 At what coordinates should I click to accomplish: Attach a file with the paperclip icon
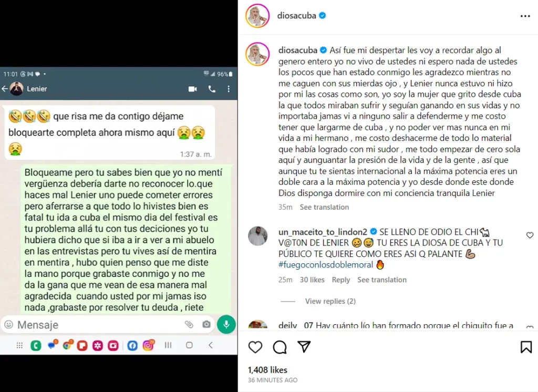[x=189, y=324]
